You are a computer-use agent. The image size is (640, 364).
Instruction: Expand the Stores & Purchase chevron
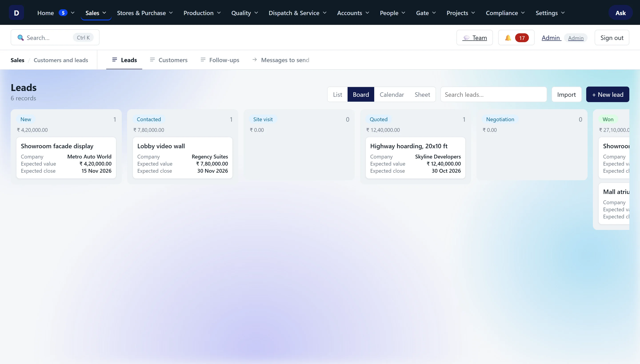click(171, 13)
